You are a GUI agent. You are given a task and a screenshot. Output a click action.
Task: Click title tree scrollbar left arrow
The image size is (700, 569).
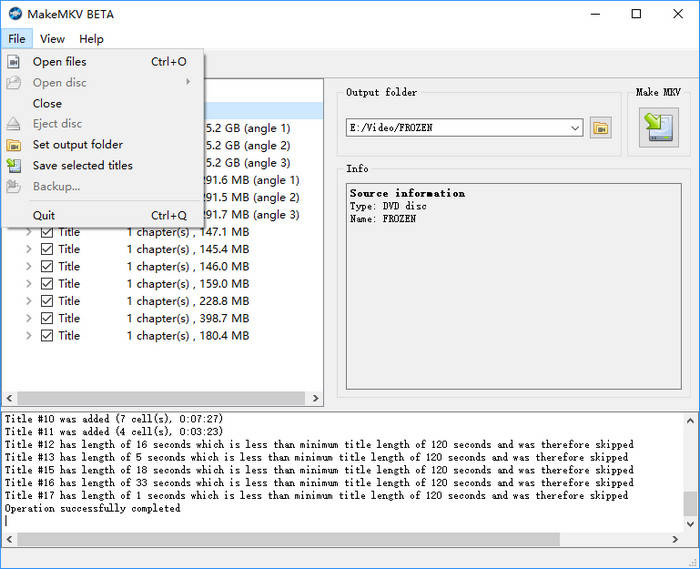click(x=9, y=398)
